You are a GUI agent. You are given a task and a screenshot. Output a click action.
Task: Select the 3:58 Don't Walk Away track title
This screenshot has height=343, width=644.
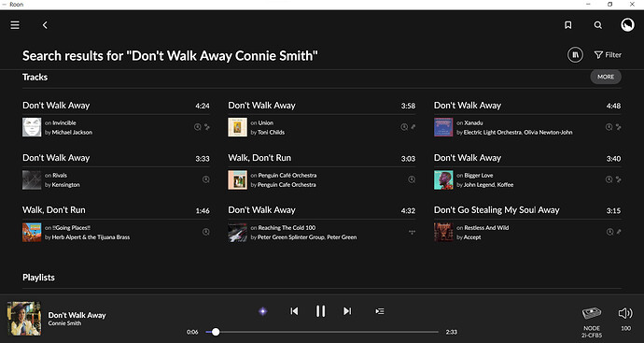(x=261, y=106)
